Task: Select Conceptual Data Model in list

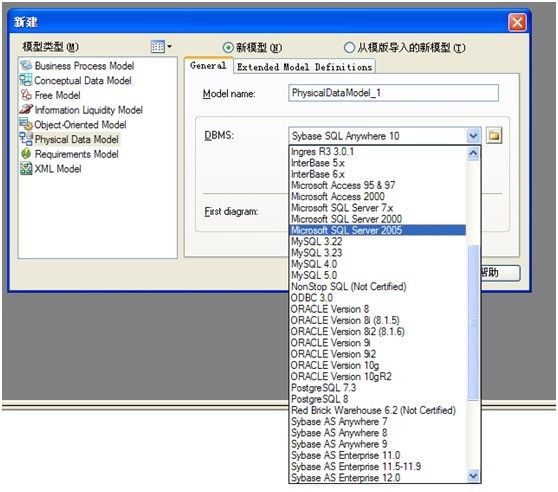Action: [83, 80]
